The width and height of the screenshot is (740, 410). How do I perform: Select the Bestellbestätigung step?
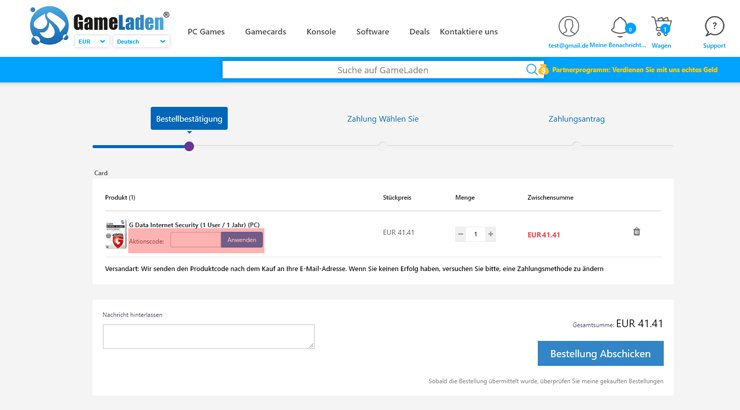click(189, 118)
